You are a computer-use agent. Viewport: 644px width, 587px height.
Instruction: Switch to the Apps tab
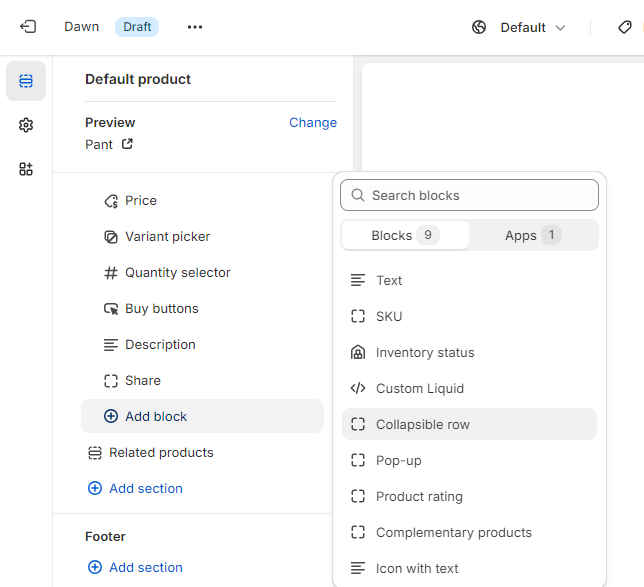point(533,235)
